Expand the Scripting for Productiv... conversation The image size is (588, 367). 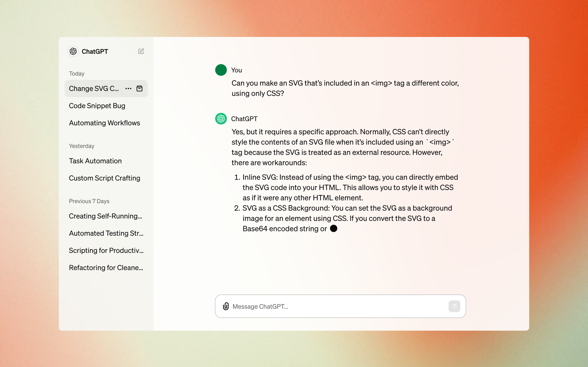[x=106, y=250]
